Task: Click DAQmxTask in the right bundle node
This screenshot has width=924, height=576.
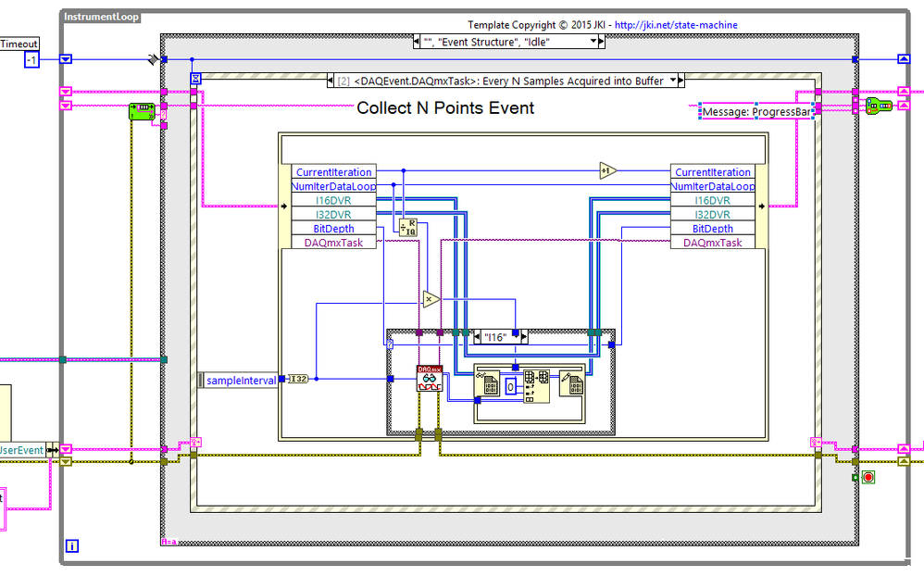Action: [x=713, y=243]
